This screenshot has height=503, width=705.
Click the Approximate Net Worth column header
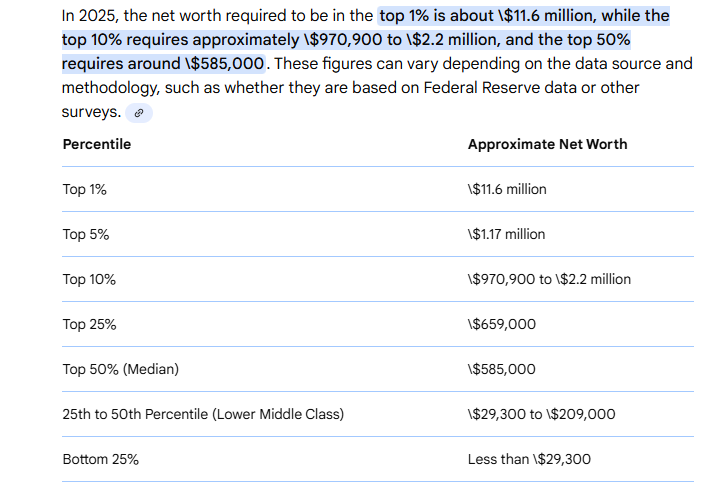[547, 144]
